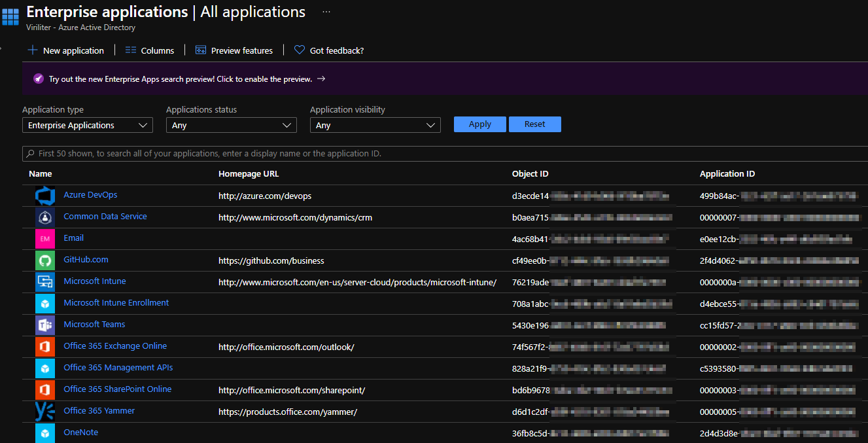Screen dimensions: 868x443
Task: Click the Common Data Service app icon
Action: pos(45,217)
